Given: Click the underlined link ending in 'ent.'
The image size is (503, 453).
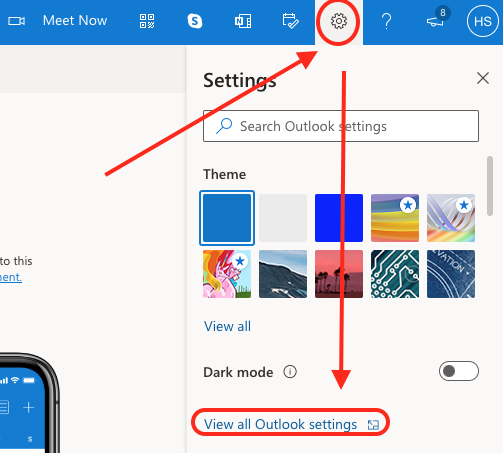Looking at the screenshot, I should click(x=11, y=277).
